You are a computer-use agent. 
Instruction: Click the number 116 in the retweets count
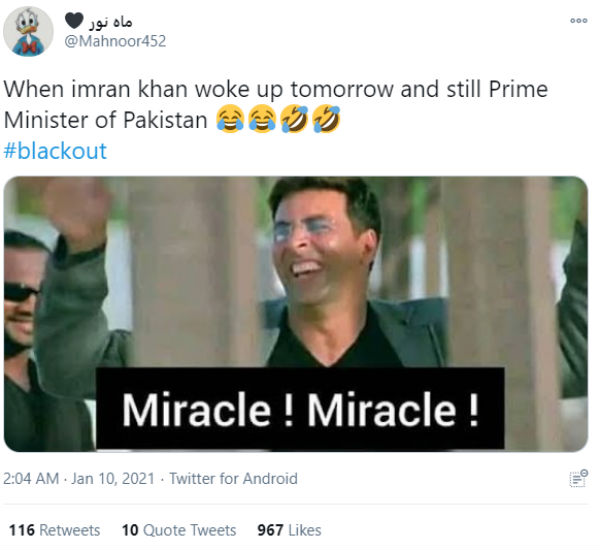(21, 530)
